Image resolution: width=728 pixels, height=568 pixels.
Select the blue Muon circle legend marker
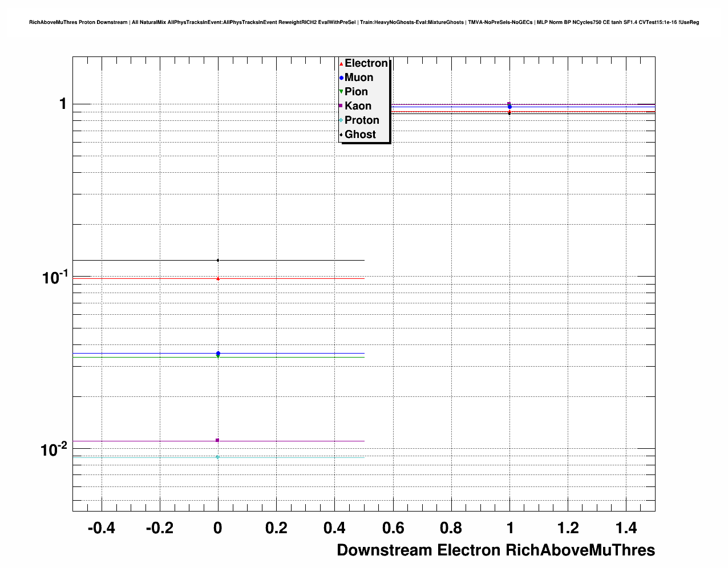[341, 78]
